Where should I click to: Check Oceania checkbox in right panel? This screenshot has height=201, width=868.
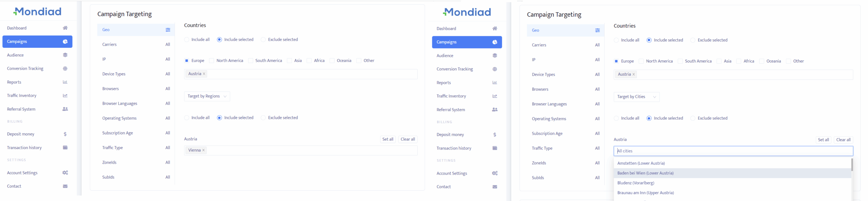tap(762, 61)
